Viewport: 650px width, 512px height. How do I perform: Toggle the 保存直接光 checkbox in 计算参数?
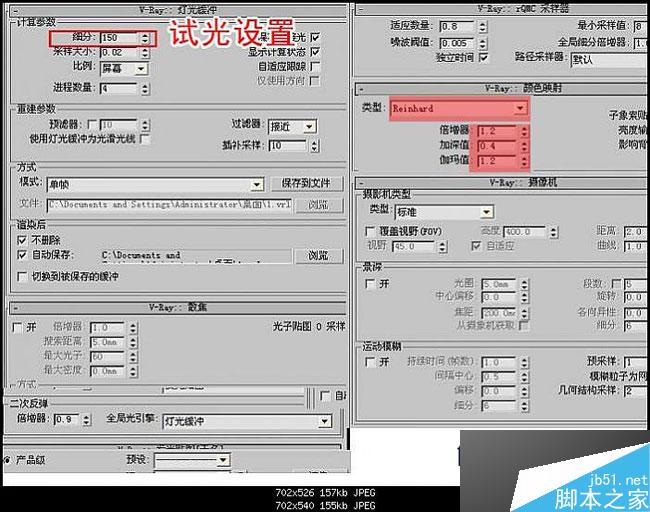315,37
